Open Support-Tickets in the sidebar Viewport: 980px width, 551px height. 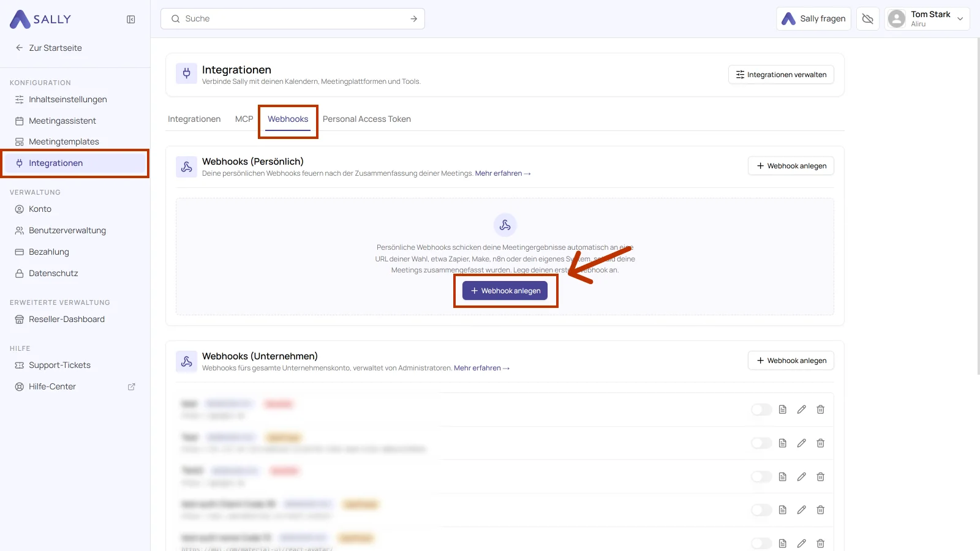click(75, 365)
